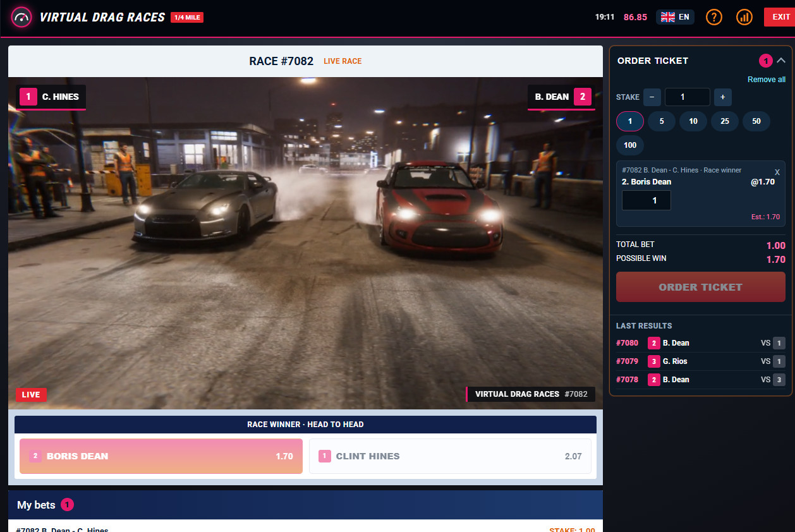Click the C. Hines racer label

[x=51, y=97]
